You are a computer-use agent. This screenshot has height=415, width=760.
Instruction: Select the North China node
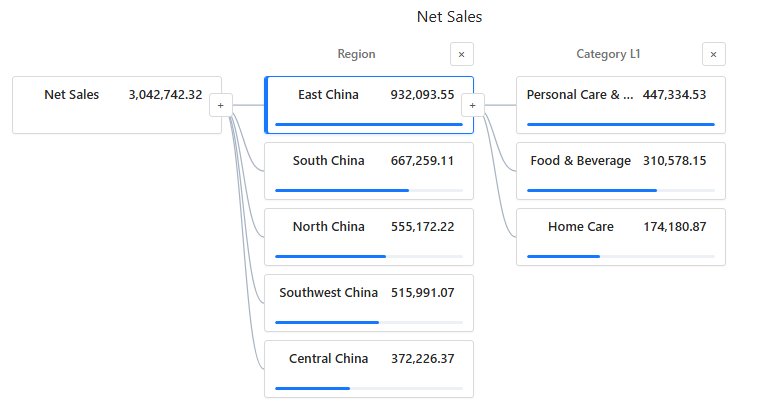(x=369, y=237)
